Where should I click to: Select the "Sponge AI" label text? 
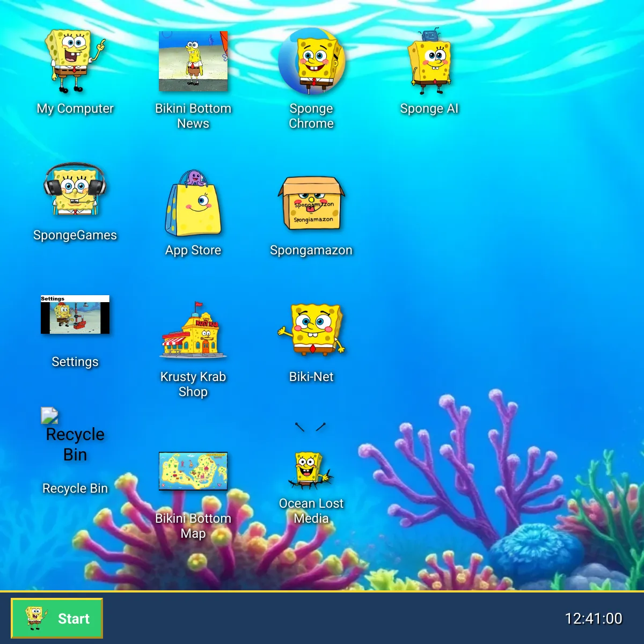click(429, 108)
